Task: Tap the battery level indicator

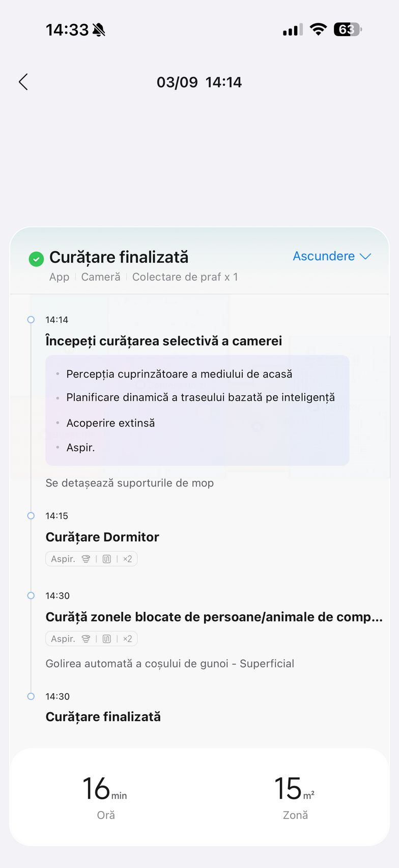Action: [x=347, y=30]
